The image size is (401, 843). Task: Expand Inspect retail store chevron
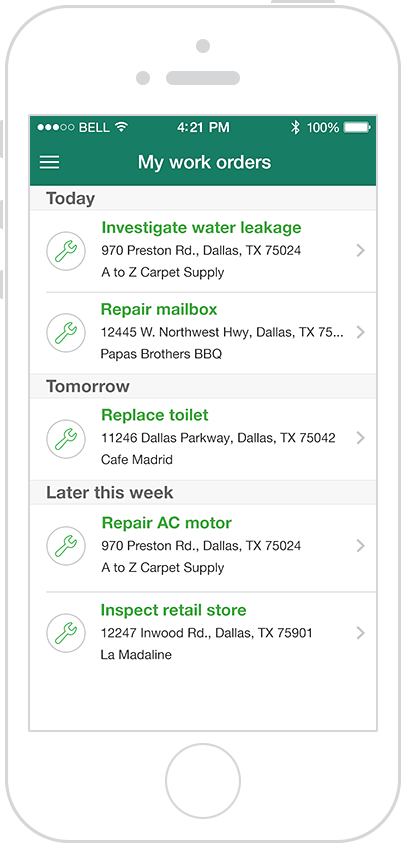361,633
